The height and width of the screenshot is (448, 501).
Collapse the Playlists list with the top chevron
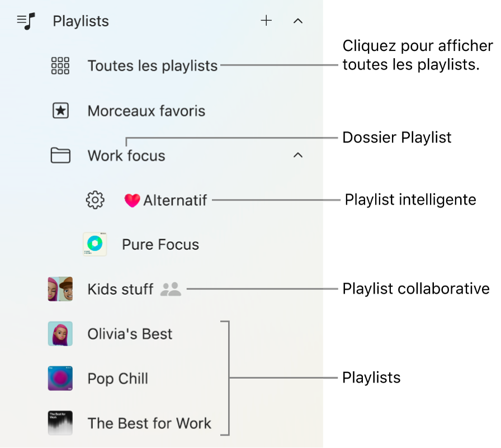[298, 21]
